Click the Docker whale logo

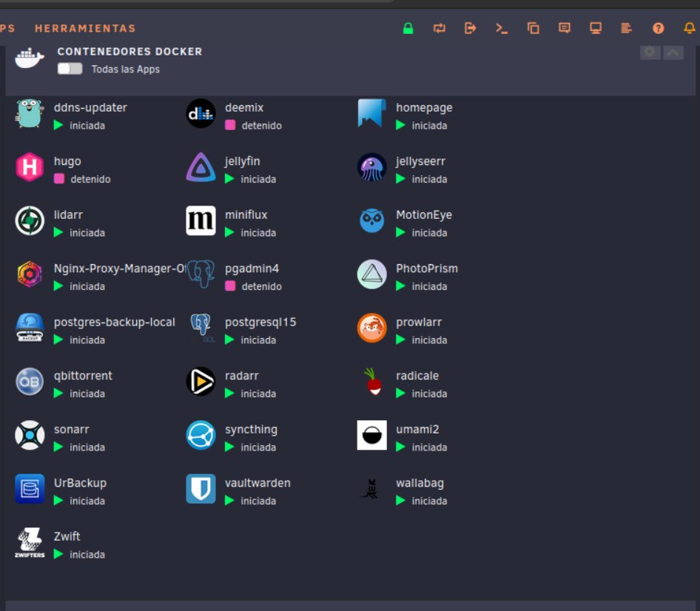click(x=30, y=58)
